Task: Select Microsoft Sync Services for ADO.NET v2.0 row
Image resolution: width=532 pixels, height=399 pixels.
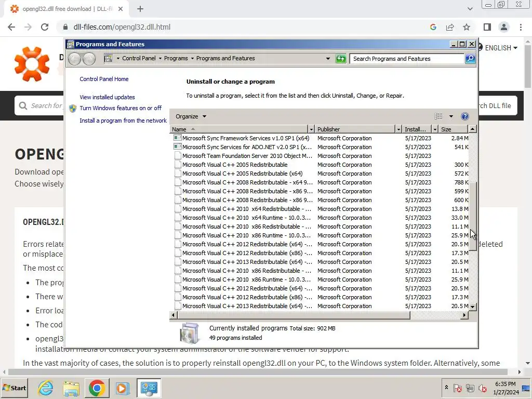Action: 319,147
